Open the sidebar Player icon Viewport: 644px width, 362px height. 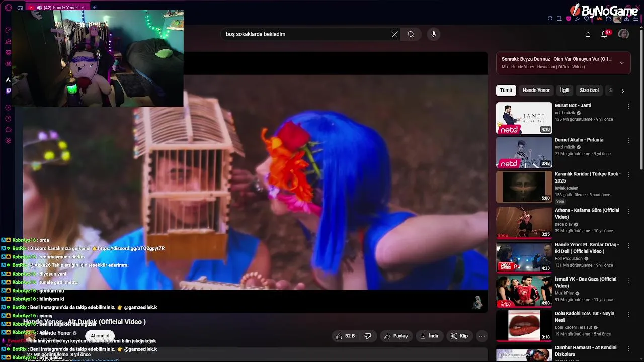[x=8, y=107]
